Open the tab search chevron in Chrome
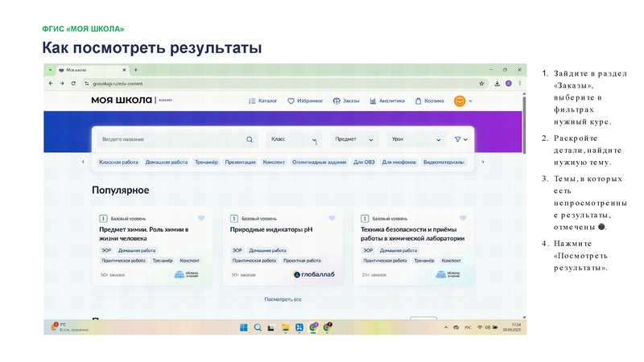Image resolution: width=644 pixels, height=362 pixels. (50, 70)
